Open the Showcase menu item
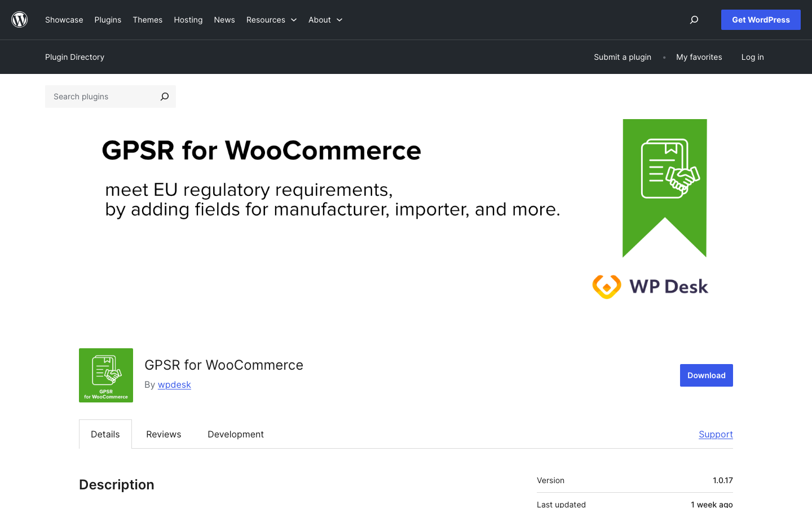The width and height of the screenshot is (812, 508). [x=64, y=20]
